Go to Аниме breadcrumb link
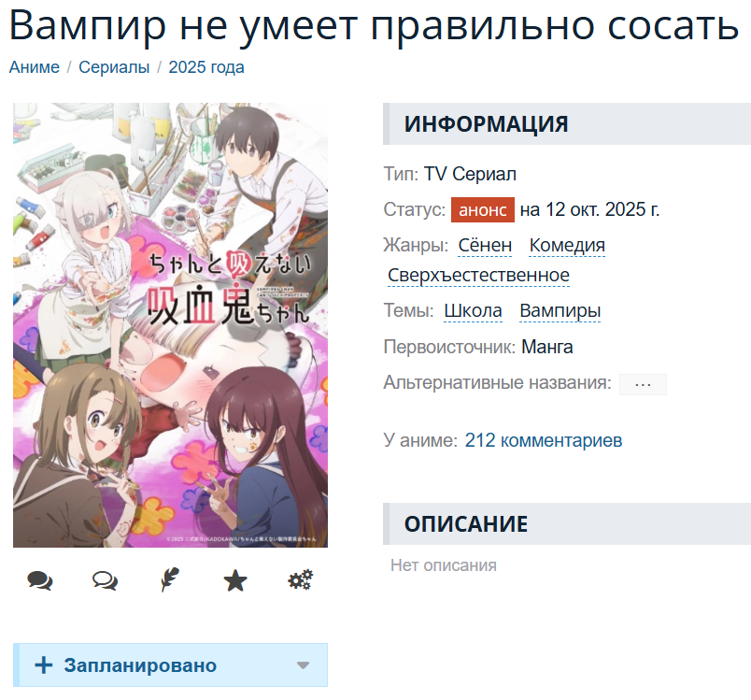The height and width of the screenshot is (700, 751). tap(35, 67)
